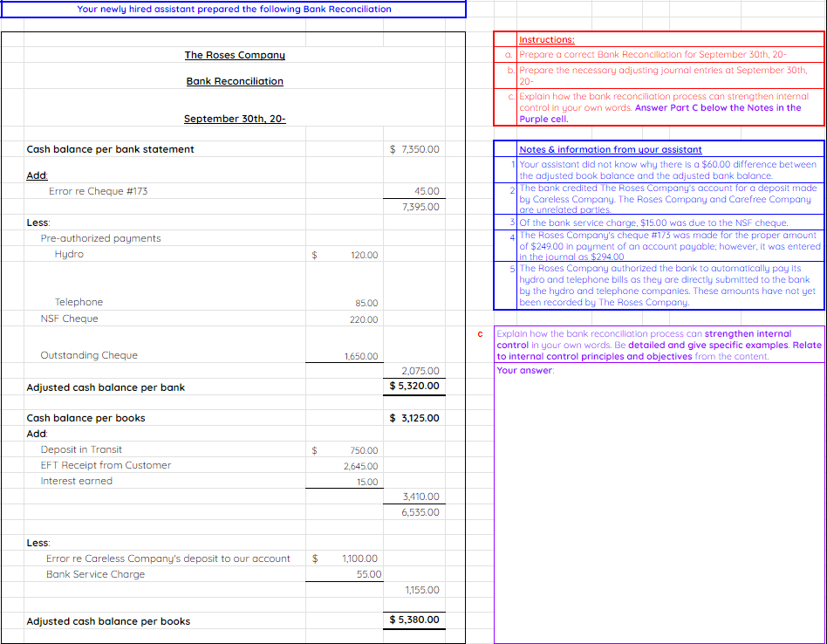Viewport: 827px width, 644px height.
Task: Click the "The Roses Company" title cell
Action: click(235, 54)
